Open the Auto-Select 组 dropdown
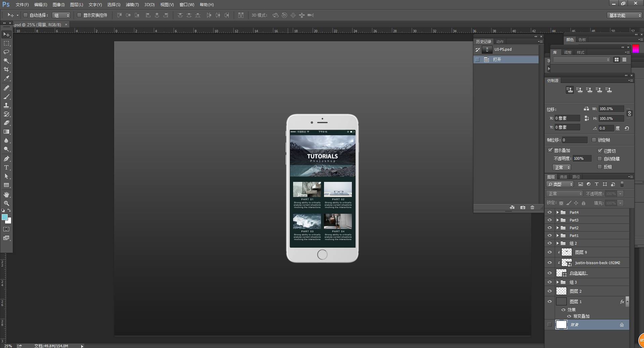644x348 pixels. point(61,15)
